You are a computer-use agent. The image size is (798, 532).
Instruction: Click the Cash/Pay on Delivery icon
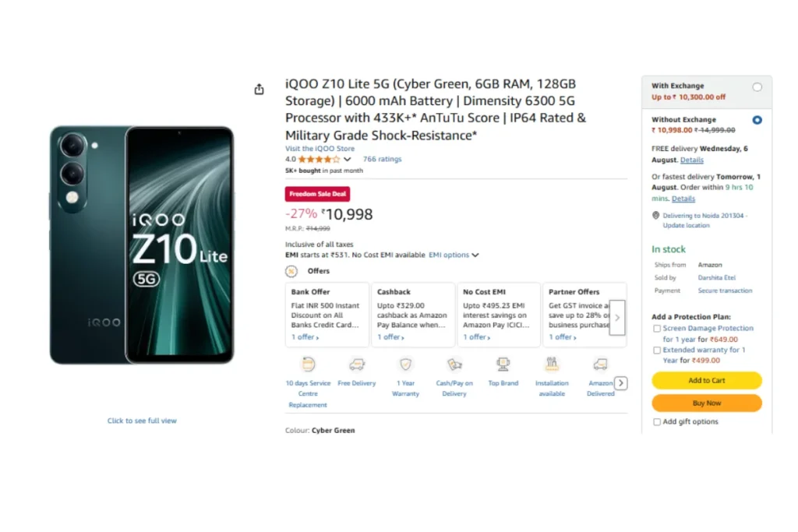click(454, 365)
